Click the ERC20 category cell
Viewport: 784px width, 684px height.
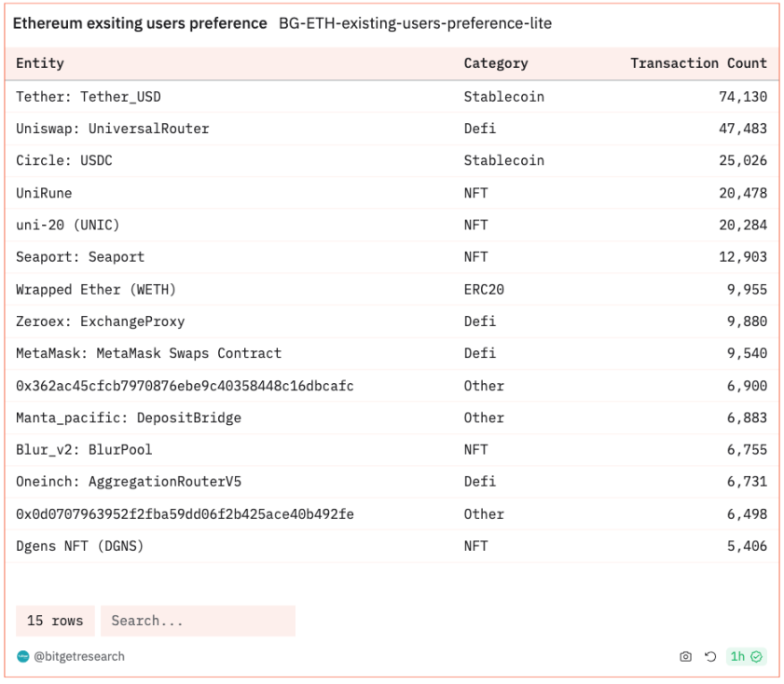(x=484, y=290)
